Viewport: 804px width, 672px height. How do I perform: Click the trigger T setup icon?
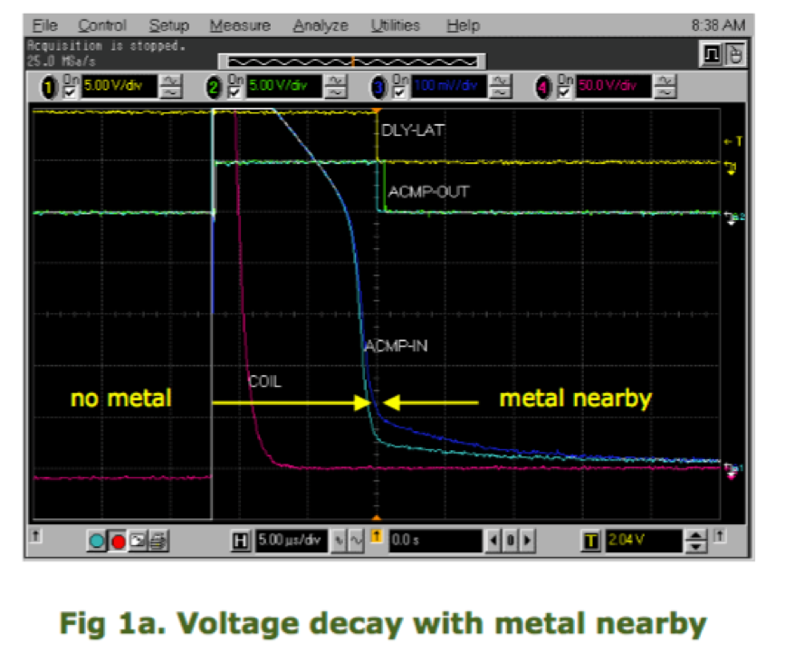pos(591,542)
